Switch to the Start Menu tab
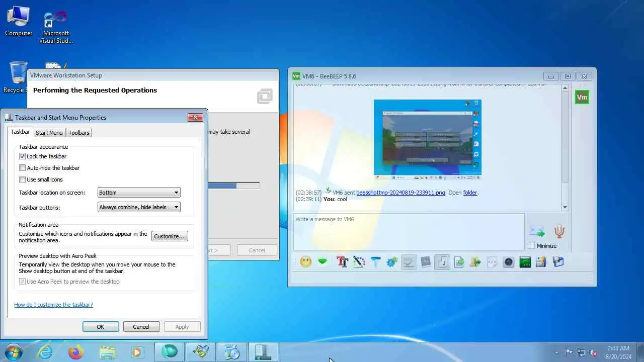Viewport: 644px width, 362px height. tap(49, 133)
